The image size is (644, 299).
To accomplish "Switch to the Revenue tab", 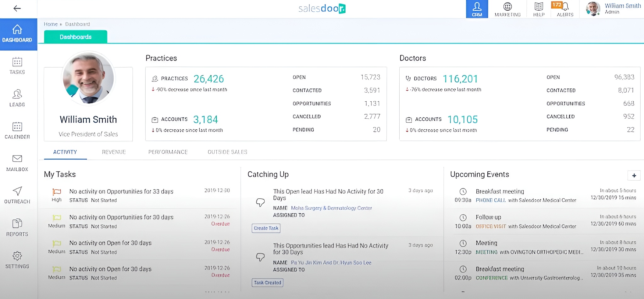I will tap(114, 152).
